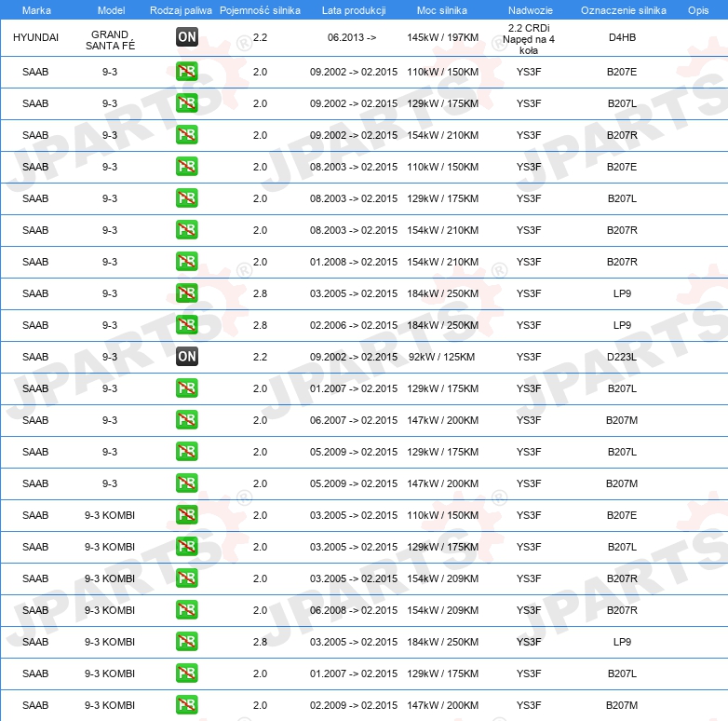Click petrol icon for 09.2002 110kW B207E row
The image size is (728, 721).
186,72
